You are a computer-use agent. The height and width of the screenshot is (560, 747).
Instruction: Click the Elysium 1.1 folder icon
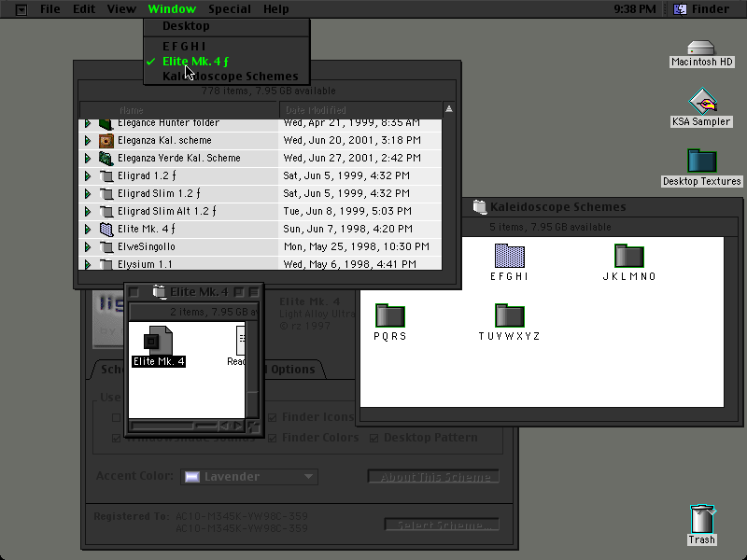(106, 264)
